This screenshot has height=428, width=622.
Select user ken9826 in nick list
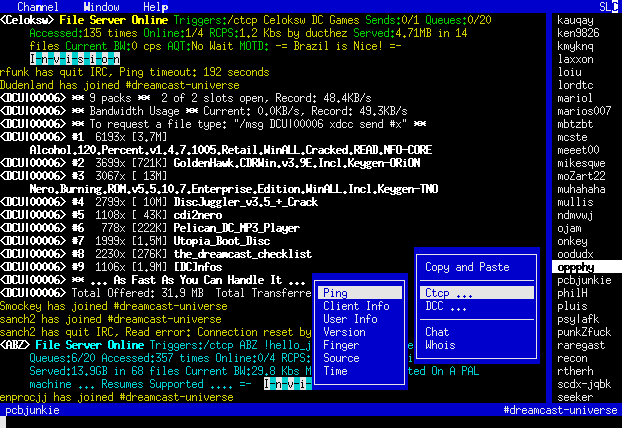tap(578, 33)
